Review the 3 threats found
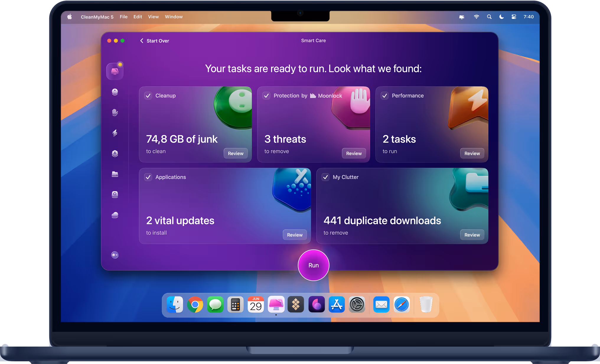 coord(354,154)
